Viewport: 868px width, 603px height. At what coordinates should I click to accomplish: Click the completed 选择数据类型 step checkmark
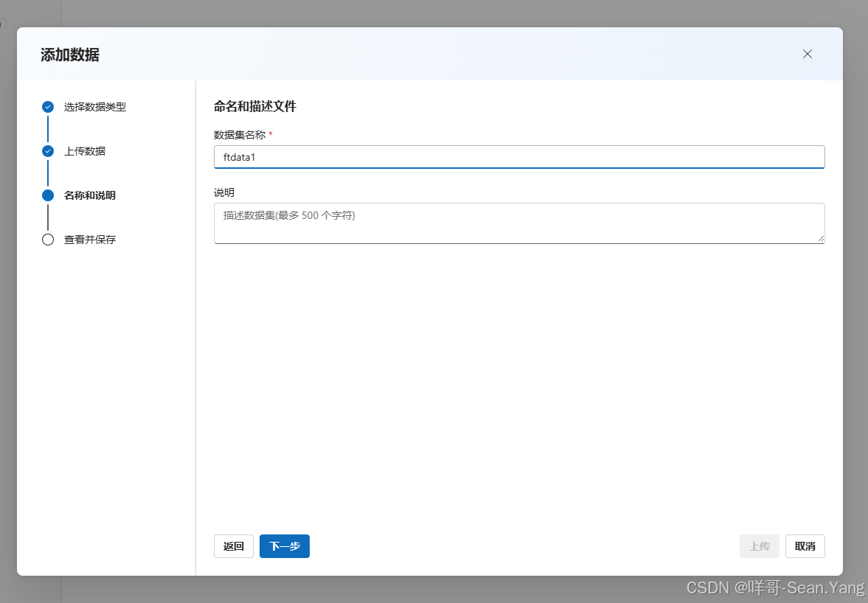point(48,107)
